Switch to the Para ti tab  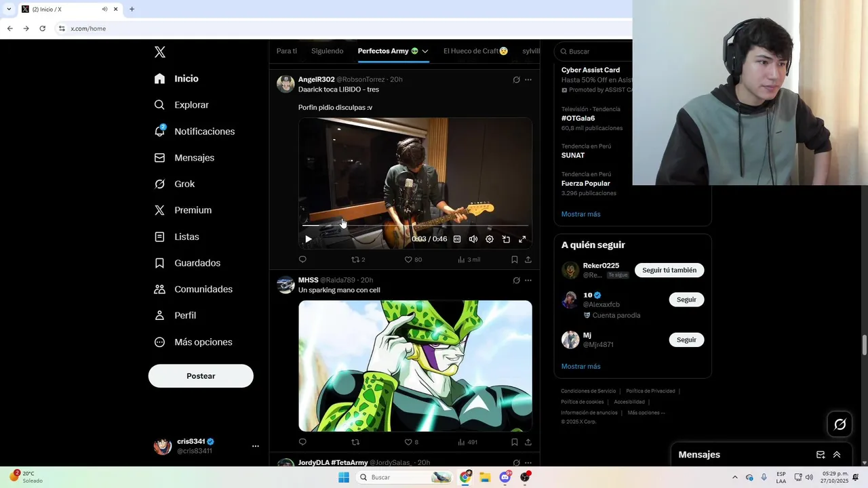(x=287, y=51)
